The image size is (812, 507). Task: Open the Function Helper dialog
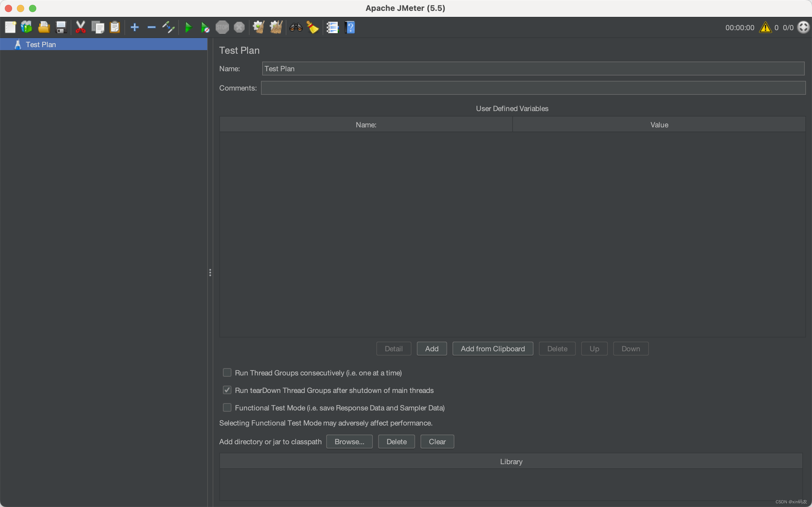pos(332,27)
